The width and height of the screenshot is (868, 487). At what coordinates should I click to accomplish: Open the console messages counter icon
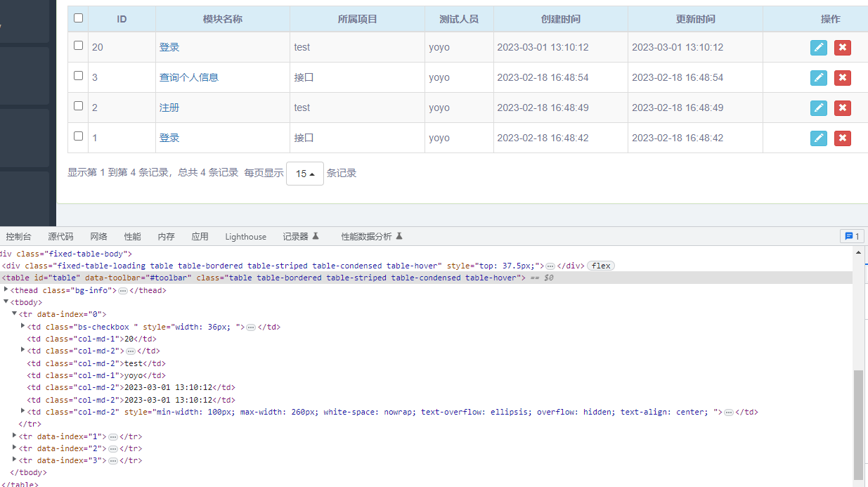851,235
